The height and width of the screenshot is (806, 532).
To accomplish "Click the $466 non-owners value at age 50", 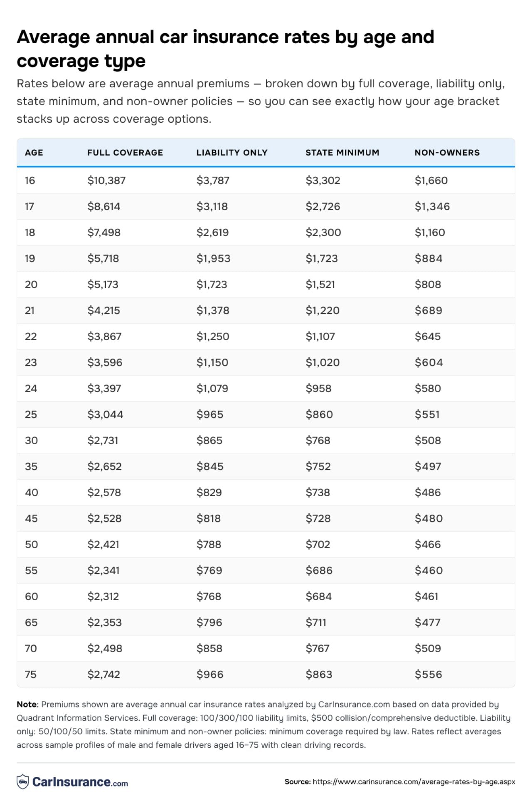I will pyautogui.click(x=428, y=544).
